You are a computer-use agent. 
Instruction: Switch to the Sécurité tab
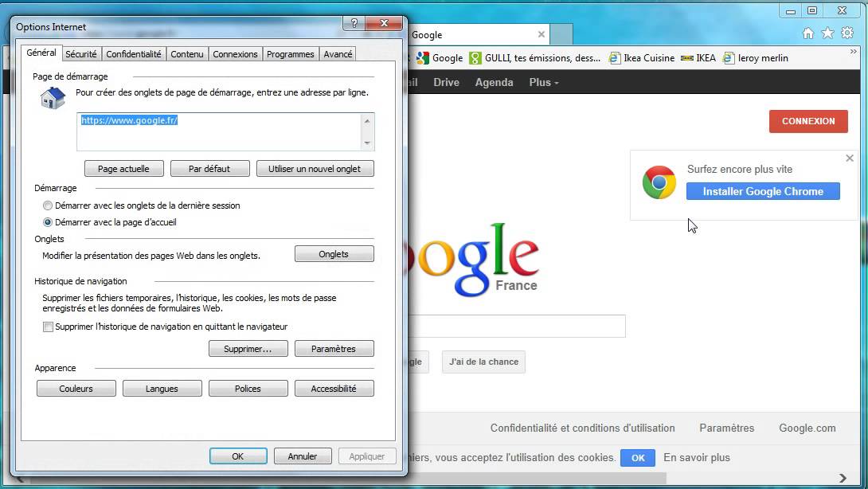(80, 54)
